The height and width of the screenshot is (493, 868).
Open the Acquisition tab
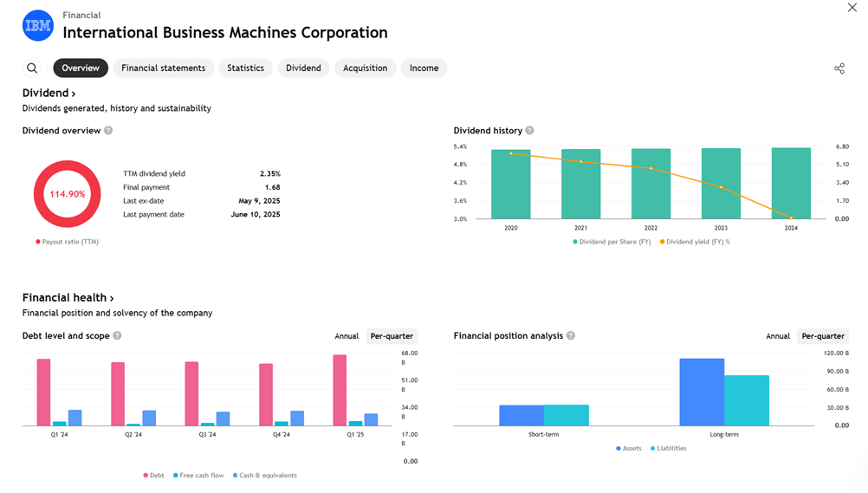365,68
